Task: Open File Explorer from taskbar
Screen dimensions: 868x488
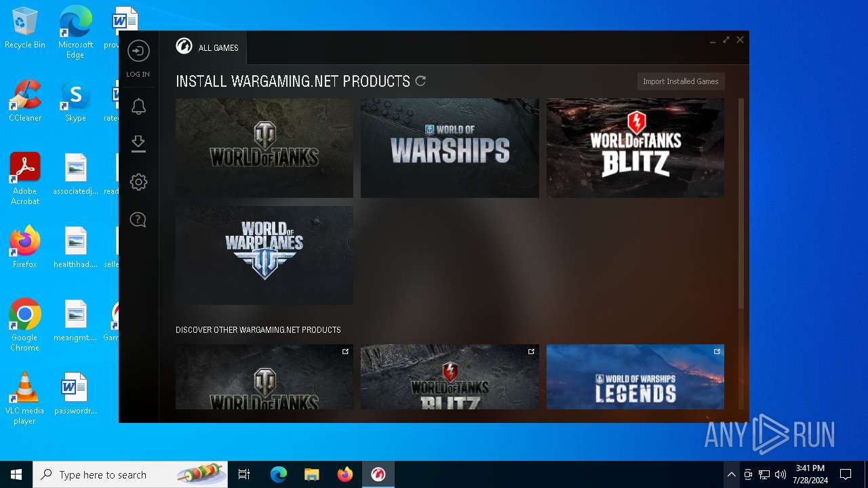Action: coord(311,474)
